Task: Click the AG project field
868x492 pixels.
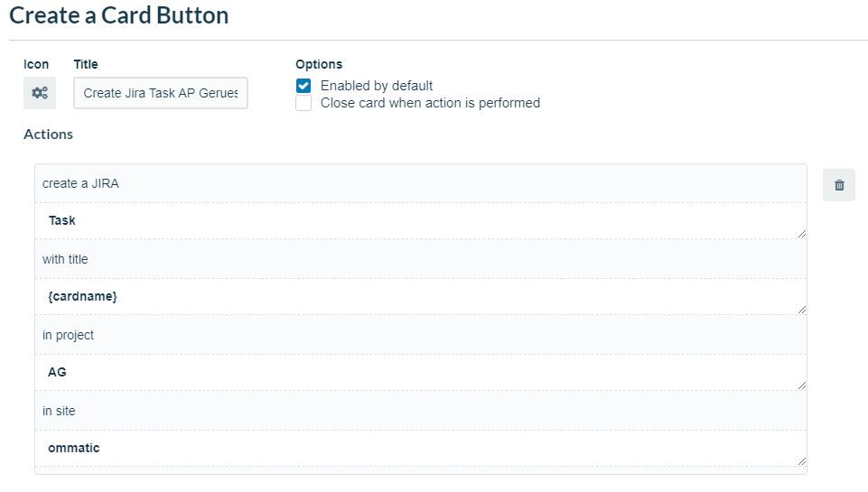Action: pos(421,373)
